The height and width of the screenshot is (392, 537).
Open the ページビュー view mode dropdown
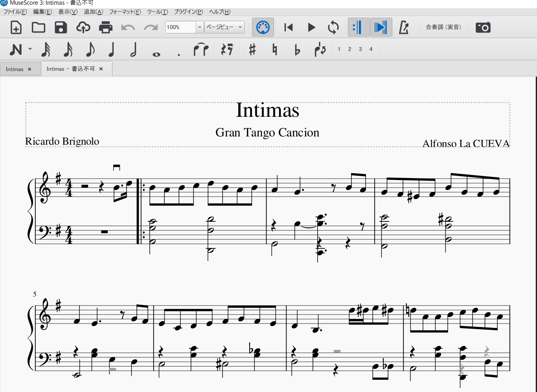tap(224, 27)
